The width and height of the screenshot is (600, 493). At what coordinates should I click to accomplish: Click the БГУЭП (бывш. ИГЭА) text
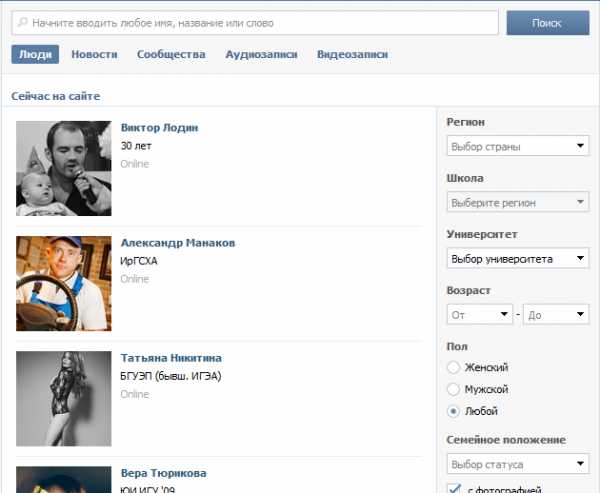click(171, 376)
